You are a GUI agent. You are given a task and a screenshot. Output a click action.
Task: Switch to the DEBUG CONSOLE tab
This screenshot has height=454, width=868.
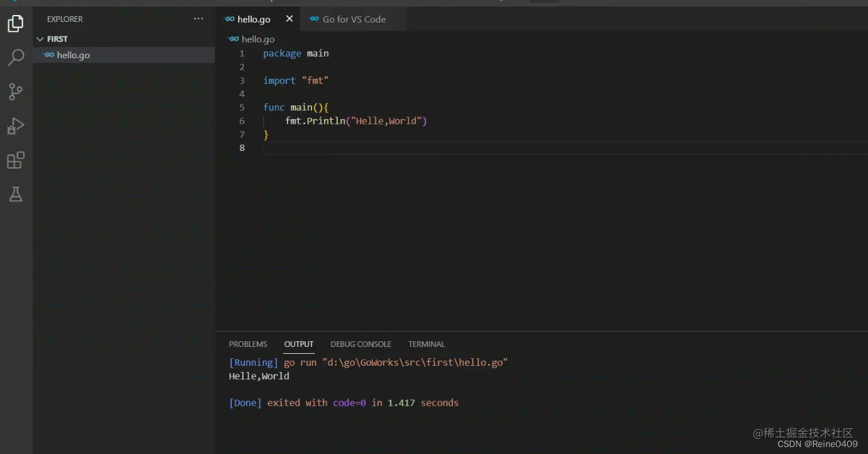[361, 344]
